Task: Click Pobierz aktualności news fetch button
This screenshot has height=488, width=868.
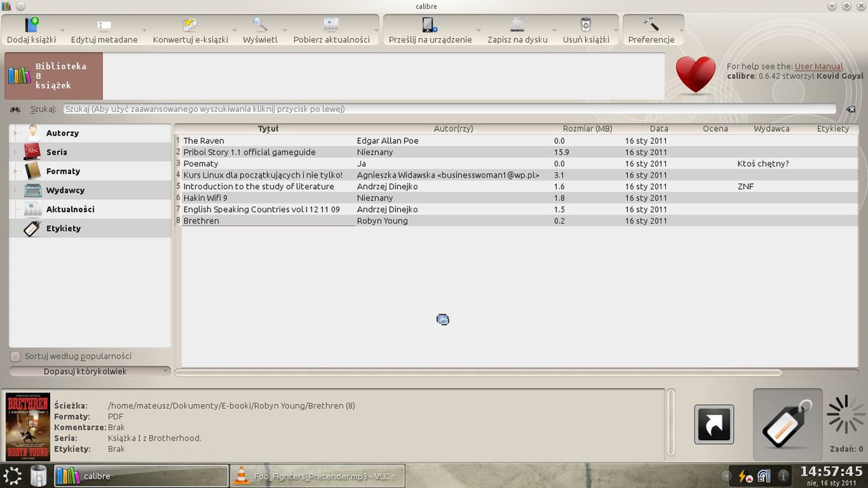Action: click(332, 30)
